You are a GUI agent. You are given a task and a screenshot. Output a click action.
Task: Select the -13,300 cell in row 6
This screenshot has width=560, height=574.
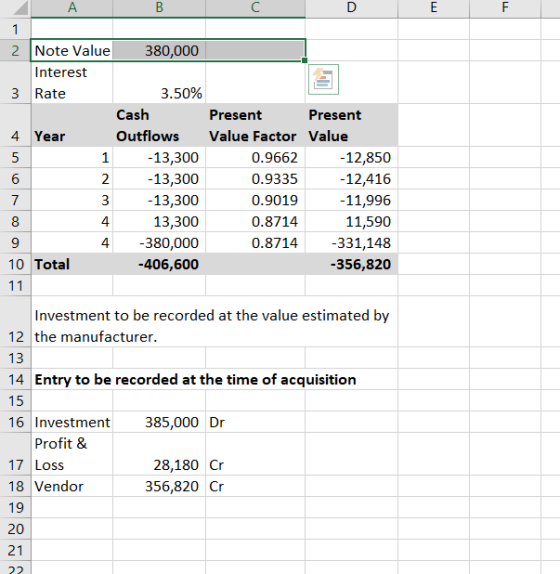[x=159, y=179]
